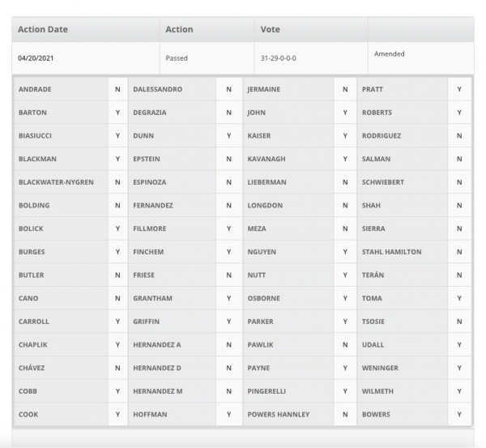Select the SCHWIEBERT cell
Viewport: 486px width, 448px height.
click(403, 182)
